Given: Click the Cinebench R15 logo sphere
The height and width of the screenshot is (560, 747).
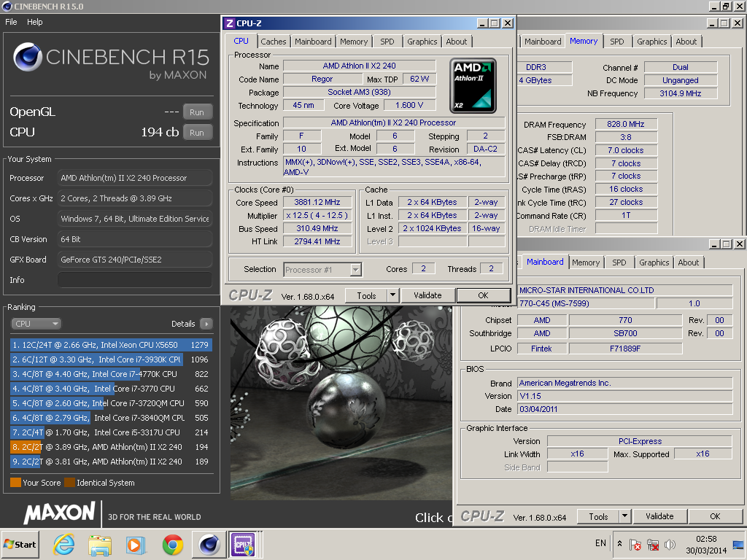Looking at the screenshot, I should 28,57.
